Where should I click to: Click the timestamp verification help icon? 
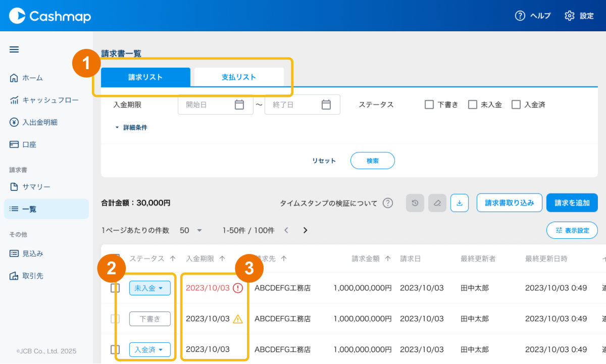pyautogui.click(x=387, y=203)
